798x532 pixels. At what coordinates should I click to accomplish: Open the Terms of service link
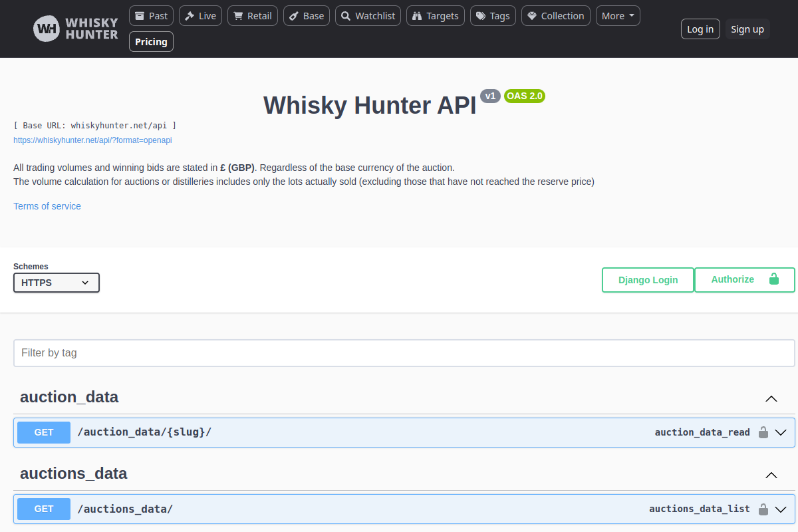(47, 206)
